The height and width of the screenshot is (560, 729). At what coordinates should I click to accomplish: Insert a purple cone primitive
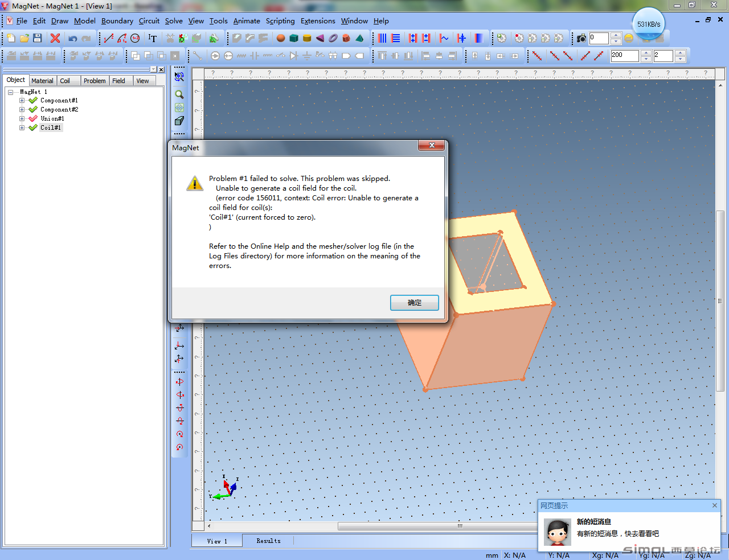[x=320, y=38]
